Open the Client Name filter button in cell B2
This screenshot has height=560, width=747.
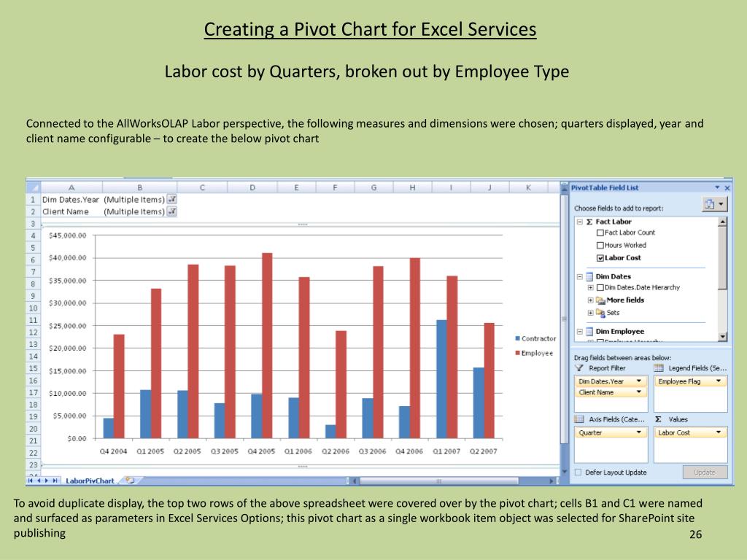[172, 211]
